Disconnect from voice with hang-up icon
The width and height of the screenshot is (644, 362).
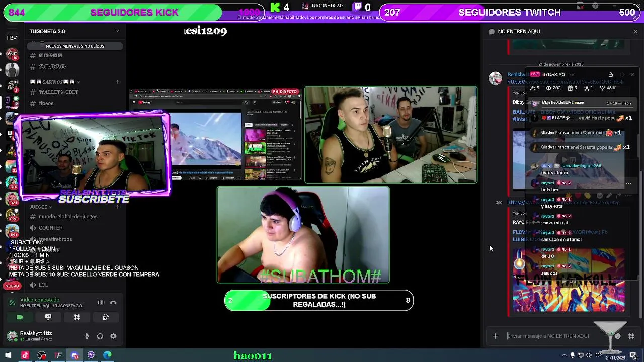coord(113,303)
